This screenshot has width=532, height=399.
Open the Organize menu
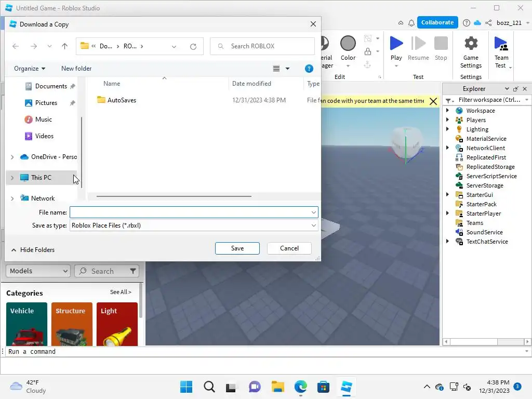tap(30, 69)
